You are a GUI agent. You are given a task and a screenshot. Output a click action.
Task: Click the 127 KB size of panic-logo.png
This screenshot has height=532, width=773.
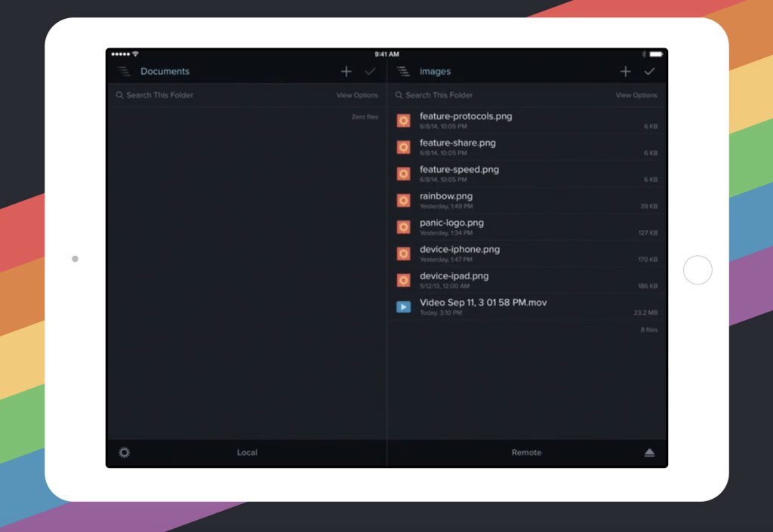tap(648, 232)
